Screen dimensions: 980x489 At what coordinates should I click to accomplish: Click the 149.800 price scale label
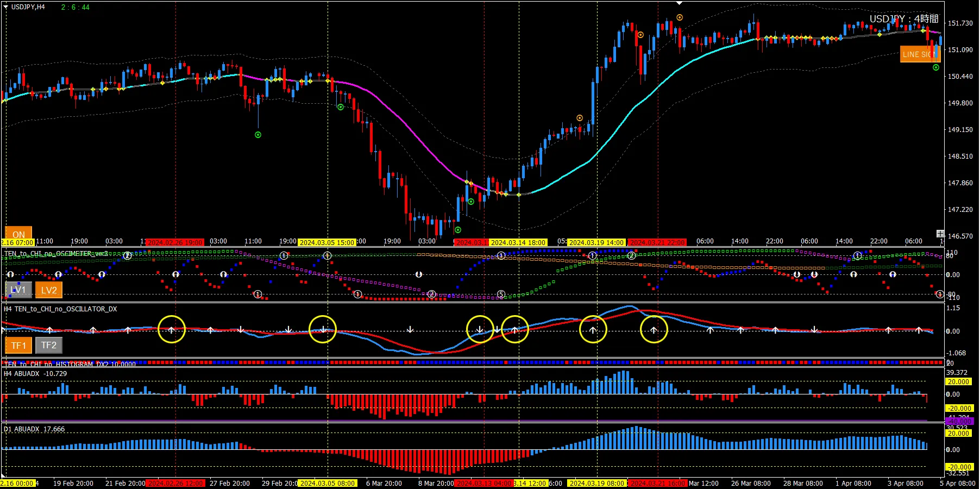tap(960, 103)
